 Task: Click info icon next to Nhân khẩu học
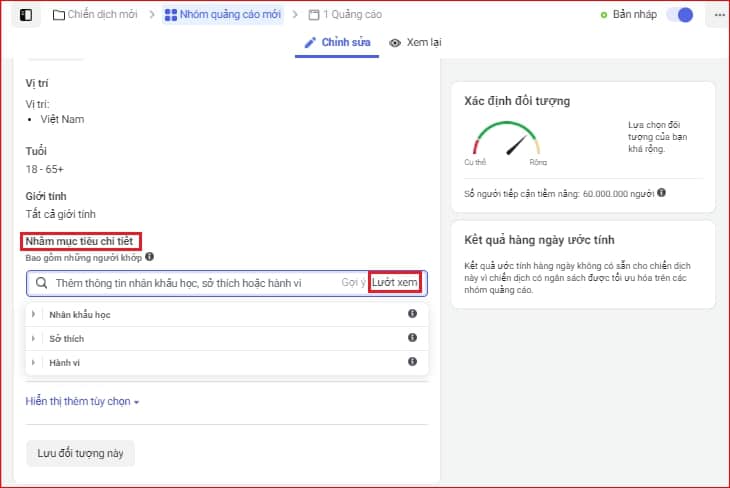click(x=412, y=314)
